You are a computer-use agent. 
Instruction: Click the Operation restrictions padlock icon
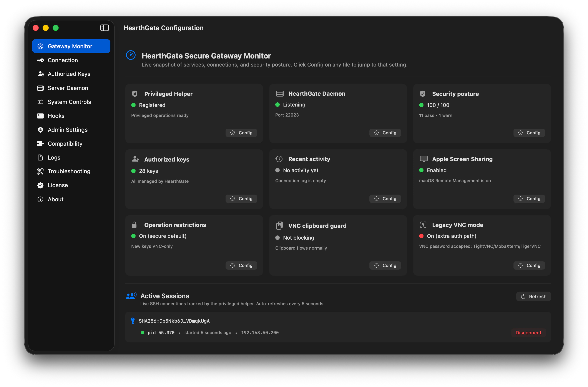click(x=134, y=225)
